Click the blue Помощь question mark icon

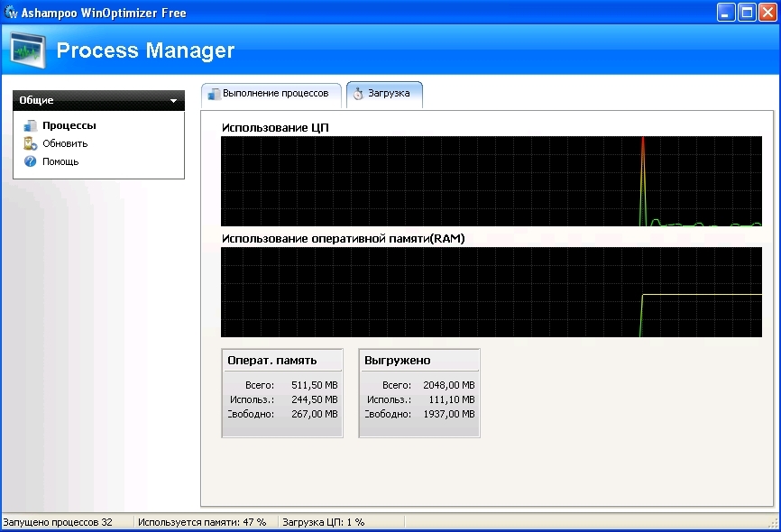(30, 161)
